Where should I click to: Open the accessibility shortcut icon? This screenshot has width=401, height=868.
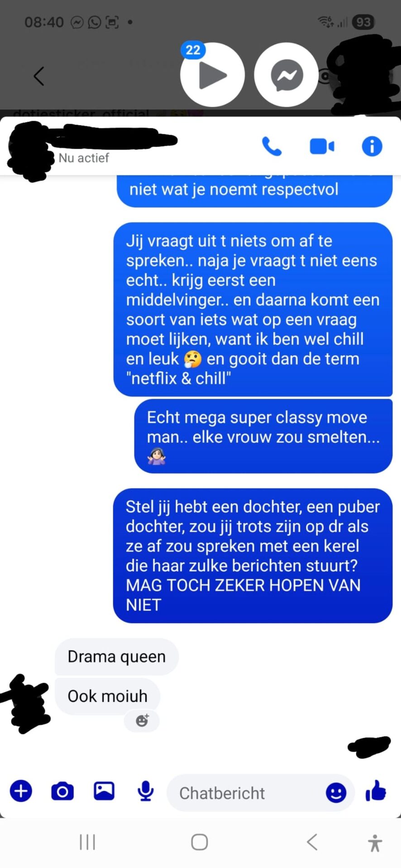[375, 843]
